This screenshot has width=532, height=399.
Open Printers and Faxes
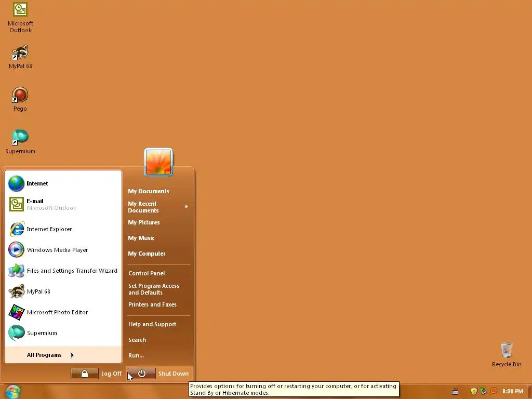152,304
